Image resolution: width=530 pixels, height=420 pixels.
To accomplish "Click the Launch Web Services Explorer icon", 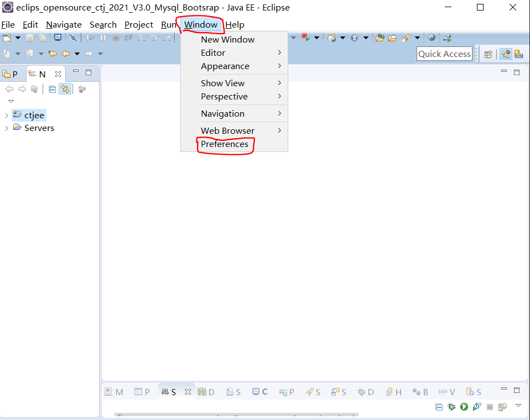I will point(447,38).
